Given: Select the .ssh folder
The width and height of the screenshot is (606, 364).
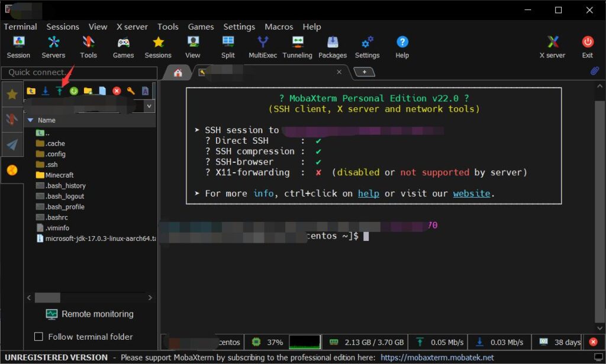Looking at the screenshot, I should click(47, 164).
